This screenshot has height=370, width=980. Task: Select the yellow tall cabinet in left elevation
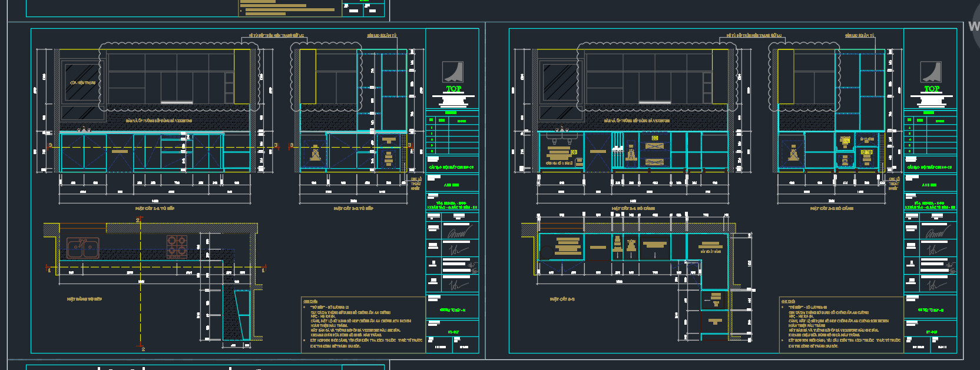pos(242,76)
